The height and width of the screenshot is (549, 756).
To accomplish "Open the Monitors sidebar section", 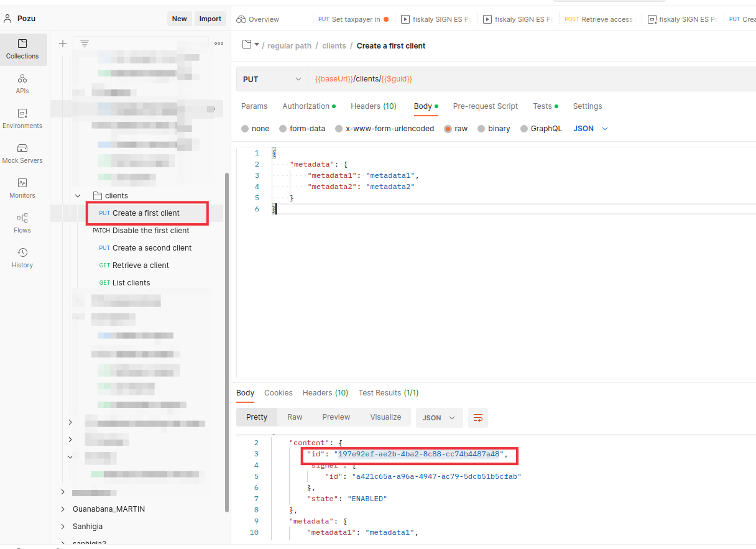I will (x=22, y=188).
